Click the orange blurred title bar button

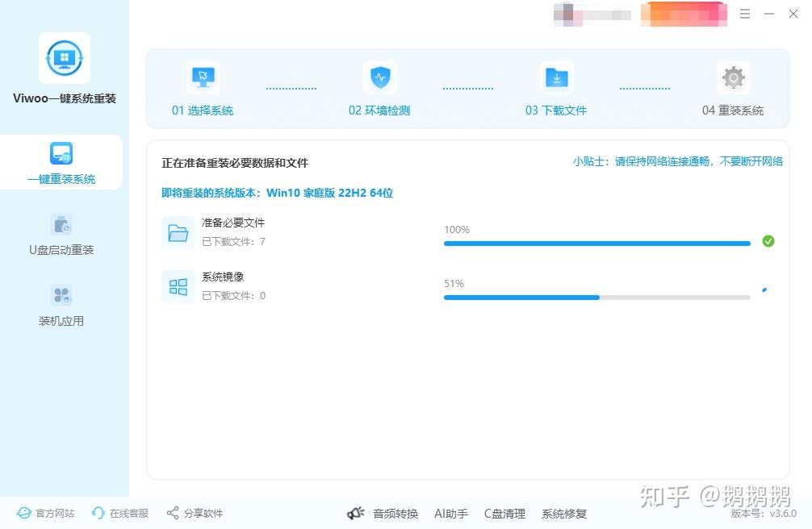point(684,14)
